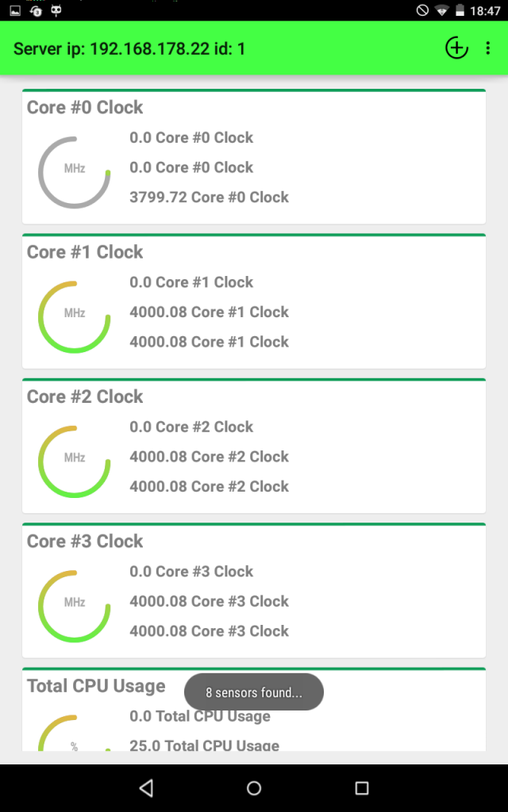508x812 pixels.
Task: Open the Core #3 Clock card title
Action: pos(85,542)
